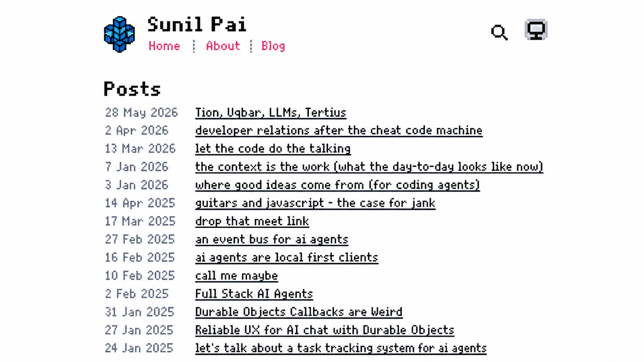644x362 pixels.
Task: Read Durable Objects Callbacks are Weird
Action: pyautogui.click(x=299, y=312)
